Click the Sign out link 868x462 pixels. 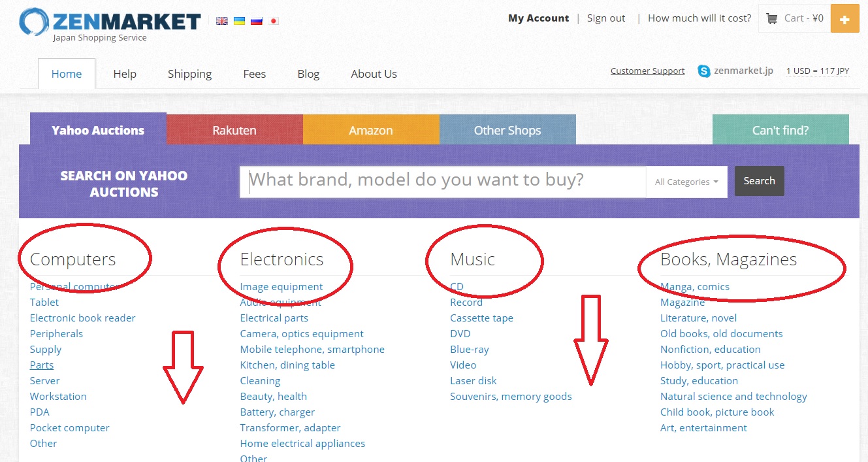pyautogui.click(x=606, y=18)
